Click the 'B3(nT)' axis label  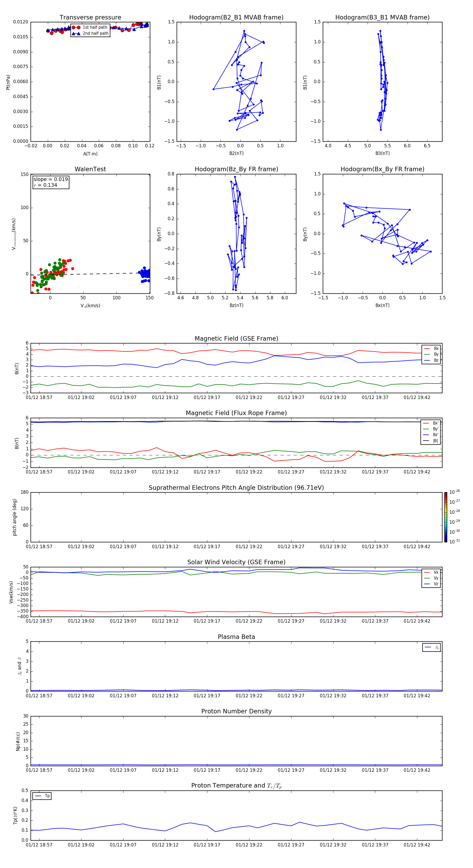coord(382,153)
